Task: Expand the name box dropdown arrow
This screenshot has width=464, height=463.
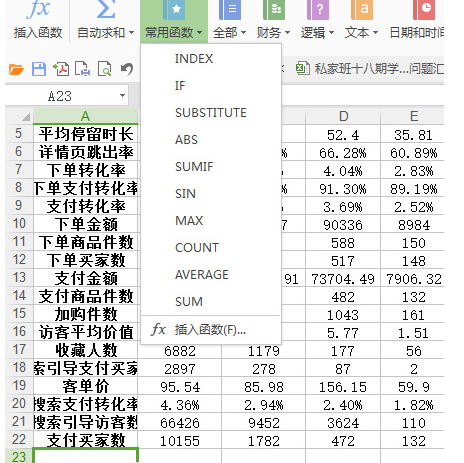Action: click(x=122, y=96)
